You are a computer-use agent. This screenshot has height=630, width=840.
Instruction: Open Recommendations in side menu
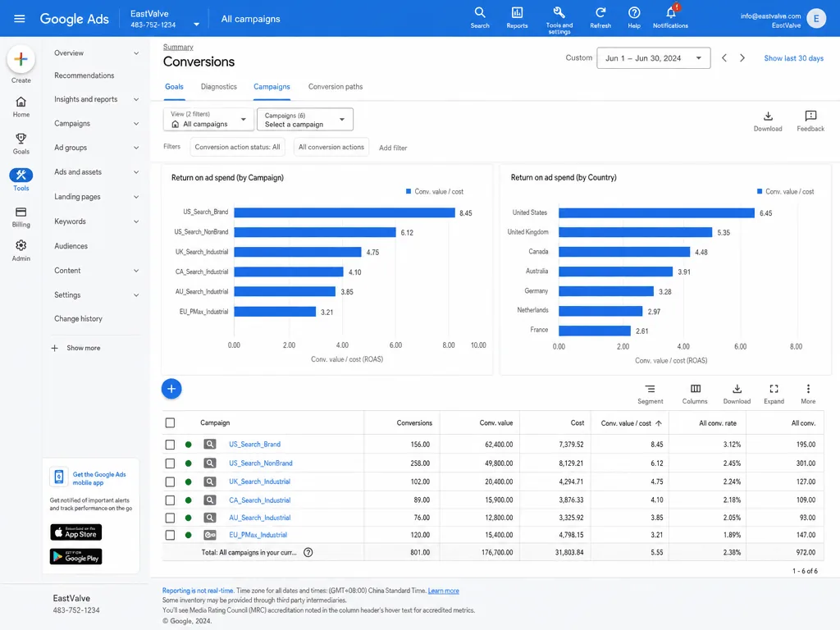tap(84, 75)
